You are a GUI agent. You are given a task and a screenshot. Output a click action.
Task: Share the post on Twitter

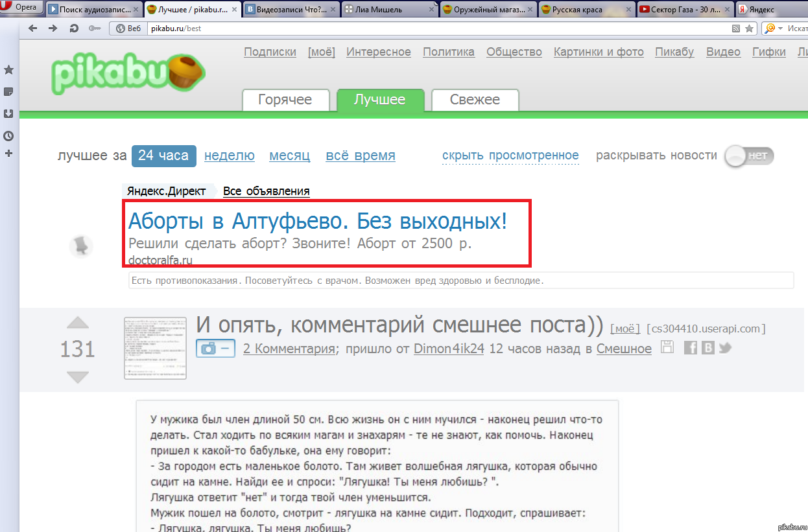click(x=725, y=348)
